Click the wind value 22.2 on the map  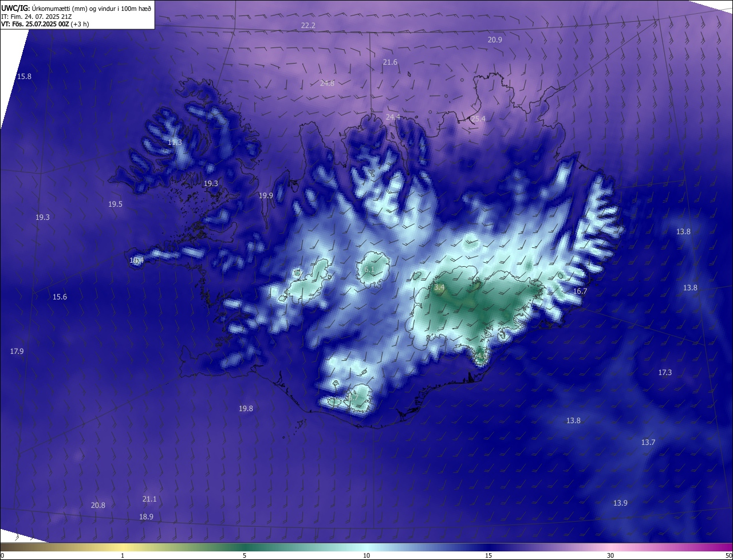(x=308, y=26)
